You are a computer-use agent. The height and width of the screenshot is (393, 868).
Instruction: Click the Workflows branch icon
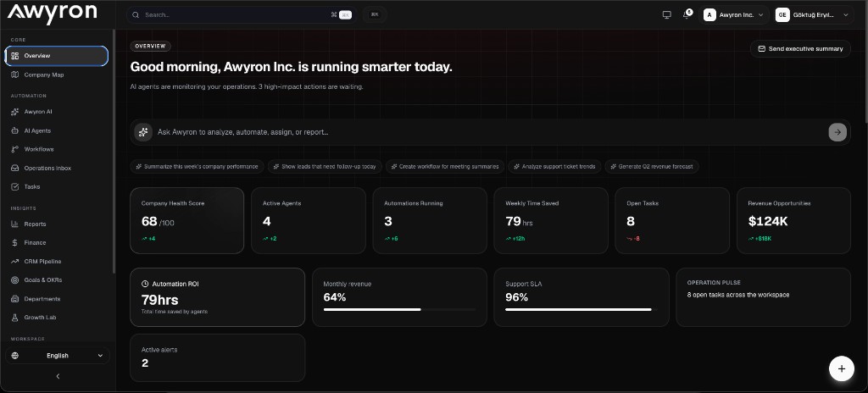click(x=15, y=149)
